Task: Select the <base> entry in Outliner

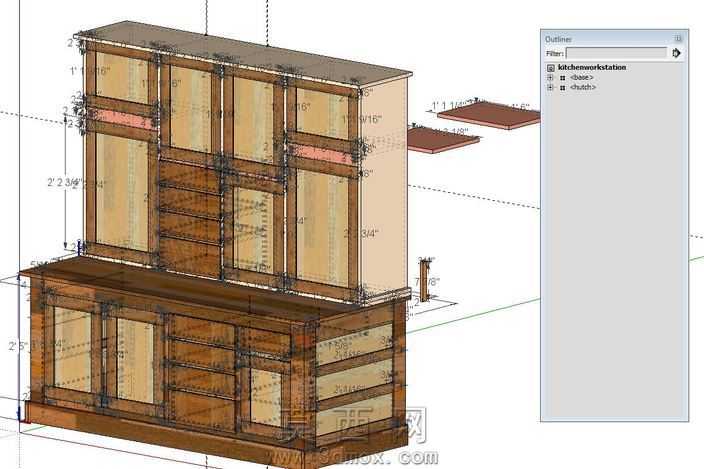Action: coord(582,77)
